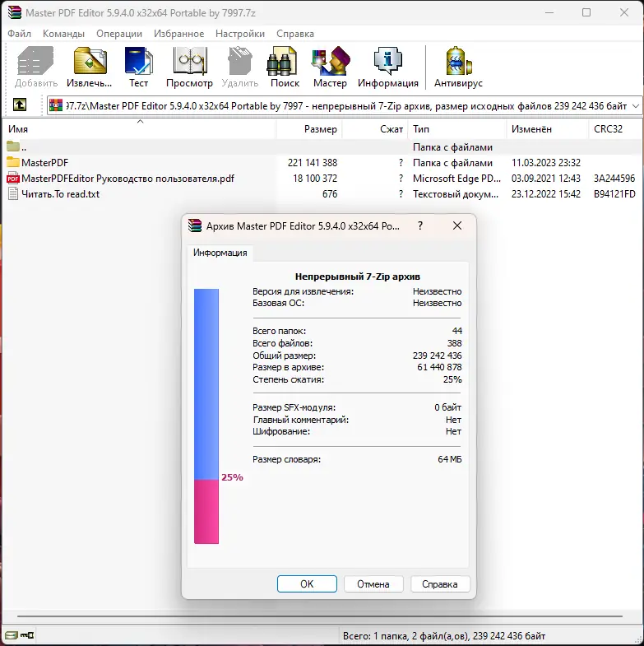
Task: Click the disk icon in status bar
Action: point(12,634)
